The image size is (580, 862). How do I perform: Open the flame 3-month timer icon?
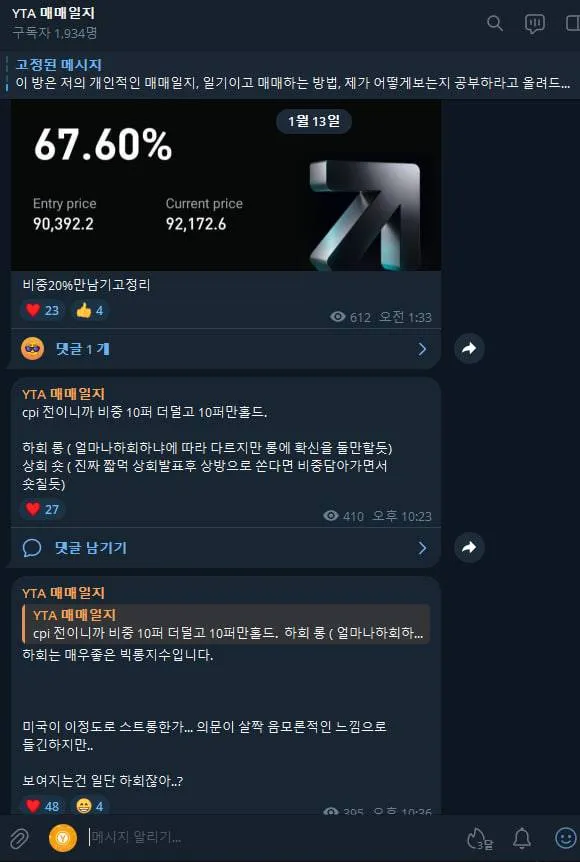(479, 838)
